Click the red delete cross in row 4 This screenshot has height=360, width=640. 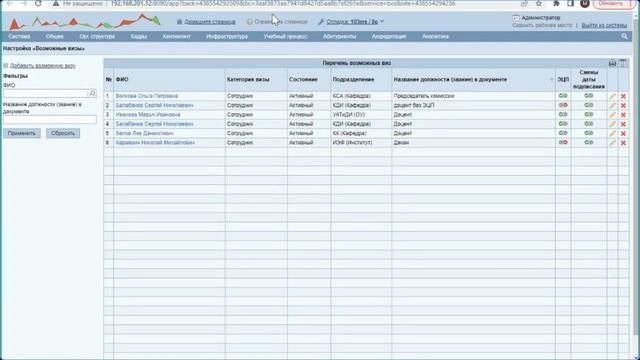623,124
